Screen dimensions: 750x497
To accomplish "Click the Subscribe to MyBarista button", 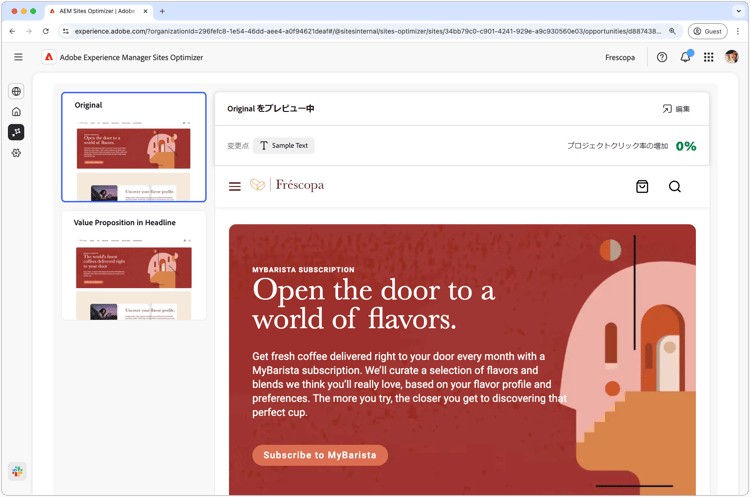I will (x=320, y=455).
